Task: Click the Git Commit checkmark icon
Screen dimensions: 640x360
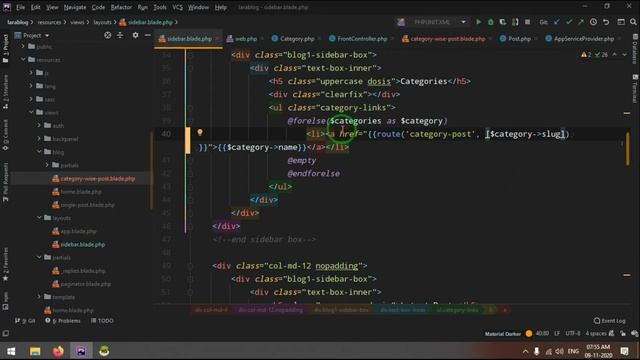Action: tap(569, 22)
